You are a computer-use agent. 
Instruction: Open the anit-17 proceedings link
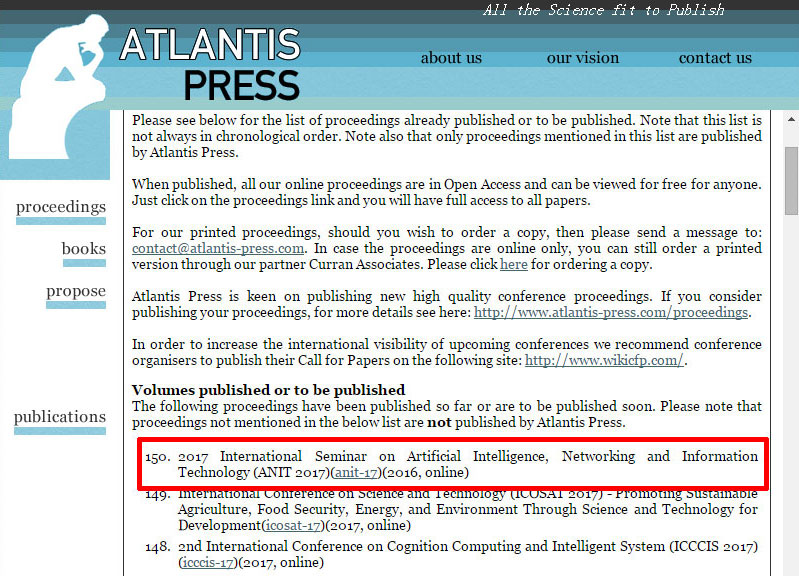click(356, 473)
